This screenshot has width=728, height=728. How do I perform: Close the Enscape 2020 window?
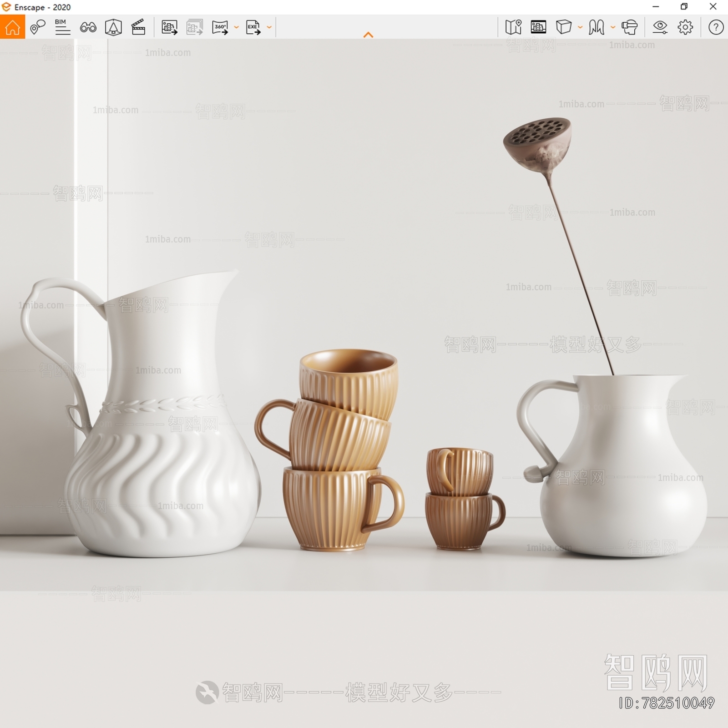[x=713, y=7]
